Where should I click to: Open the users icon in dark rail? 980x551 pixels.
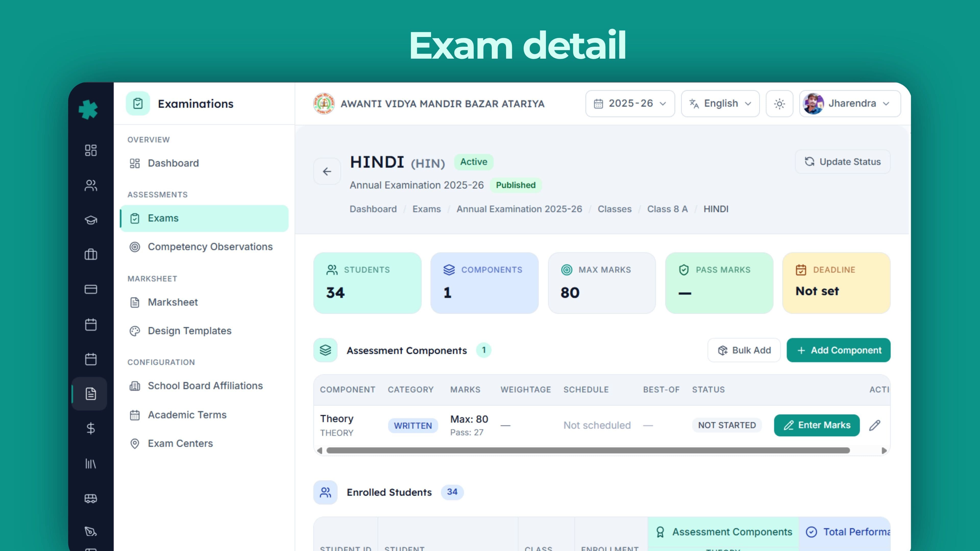pyautogui.click(x=91, y=185)
